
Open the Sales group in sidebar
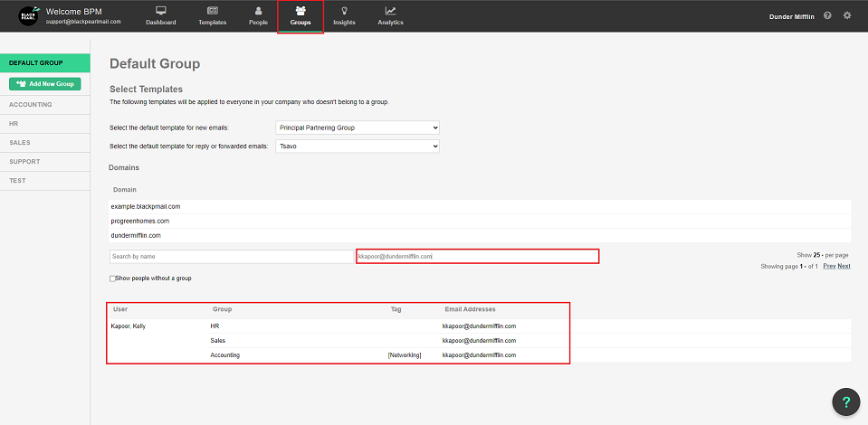coord(20,142)
